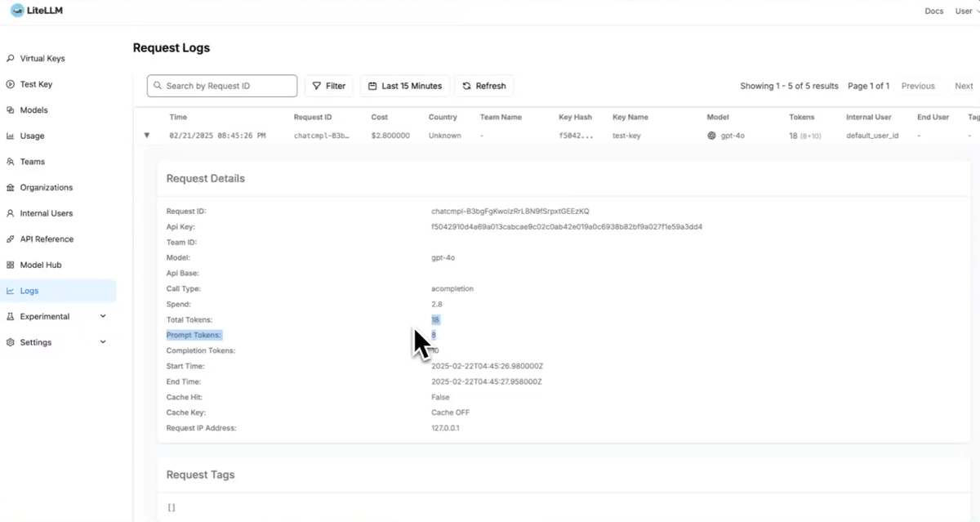Screen dimensions: 980x522
Task: Open the Filter button
Action: [328, 86]
